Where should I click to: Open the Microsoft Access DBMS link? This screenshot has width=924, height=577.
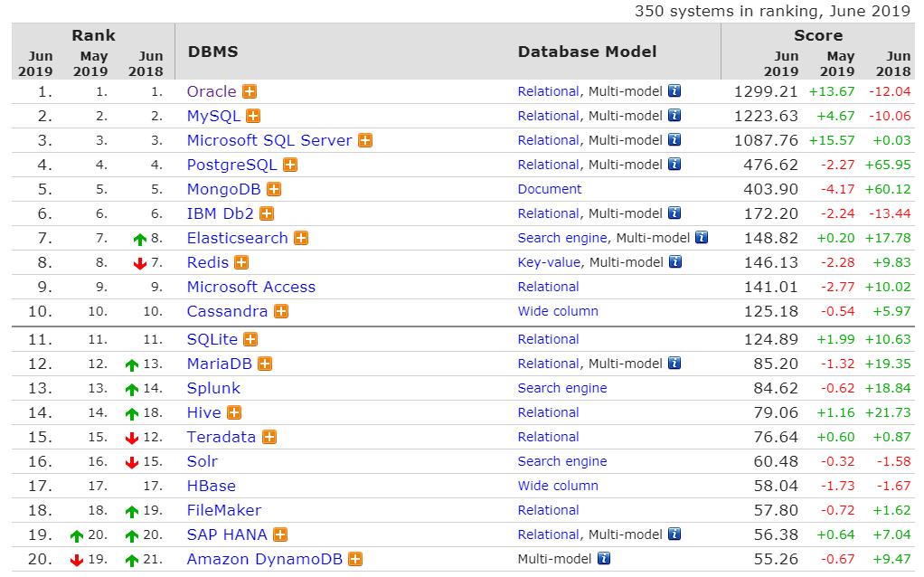click(x=250, y=287)
